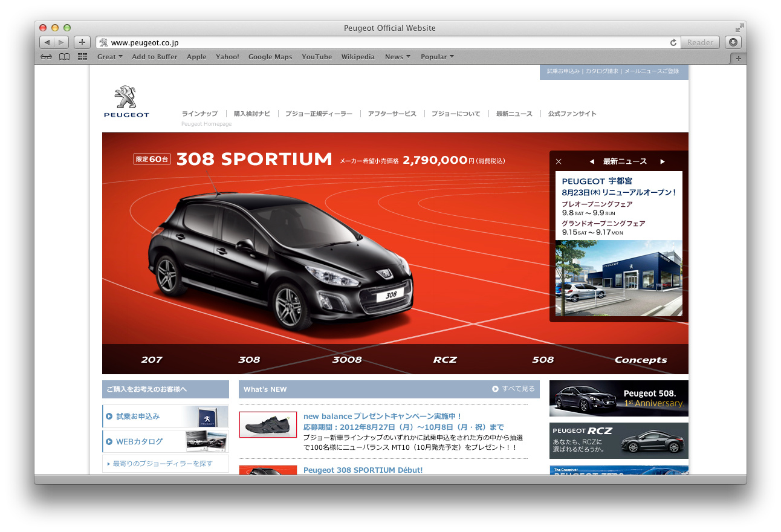Open the Peugeot 508 1st Anniversary banner
Viewport: 781px width, 532px height.
pyautogui.click(x=619, y=398)
